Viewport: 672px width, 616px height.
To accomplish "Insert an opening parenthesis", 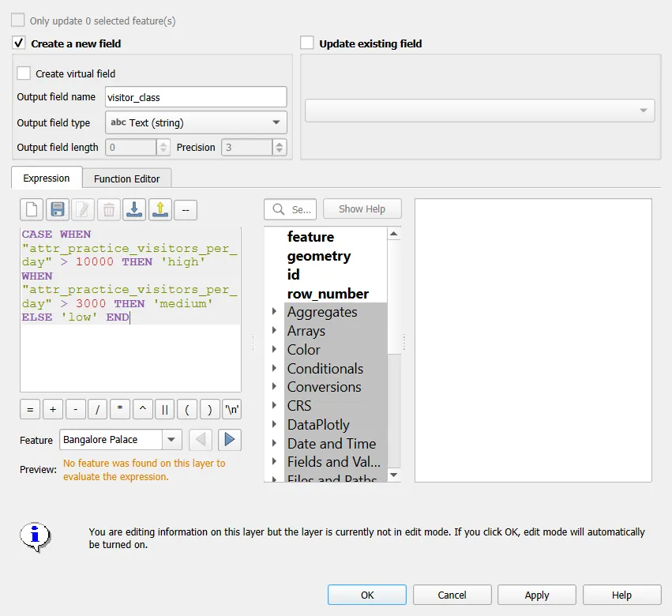I will pyautogui.click(x=187, y=410).
